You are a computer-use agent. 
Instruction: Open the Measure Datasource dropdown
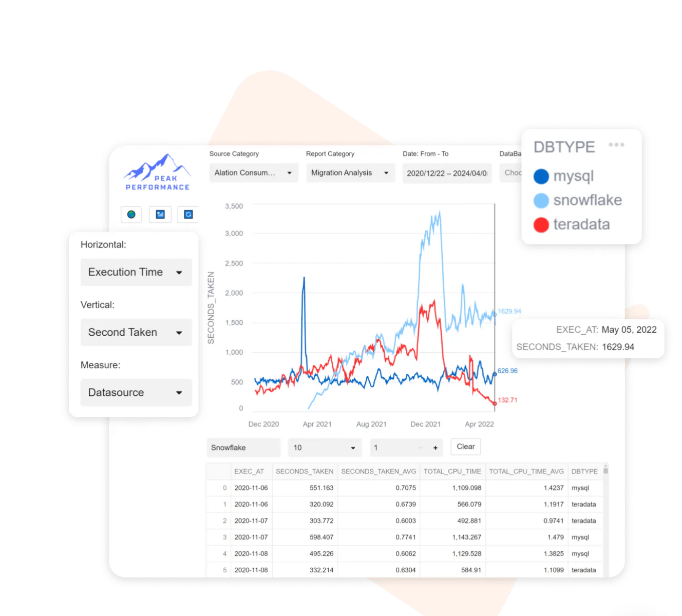[136, 393]
